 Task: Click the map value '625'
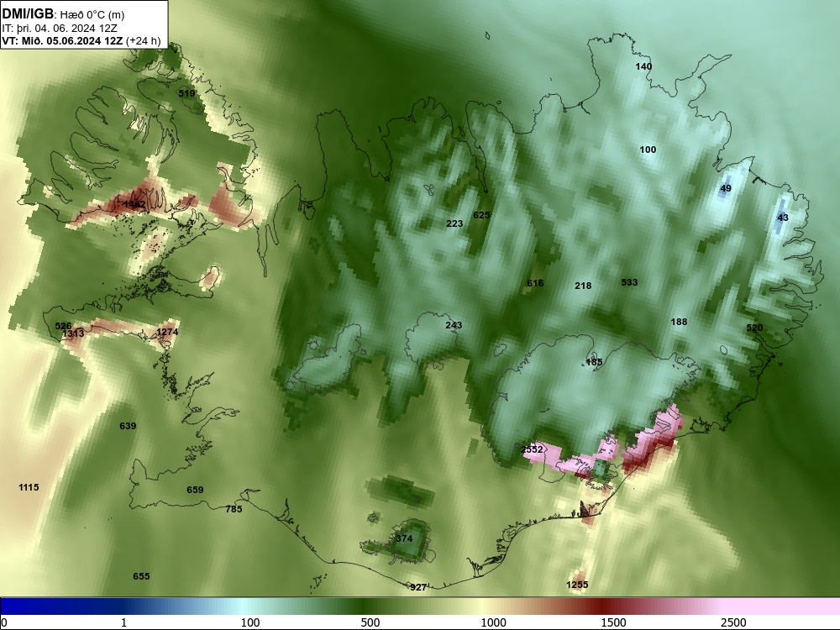click(x=481, y=215)
